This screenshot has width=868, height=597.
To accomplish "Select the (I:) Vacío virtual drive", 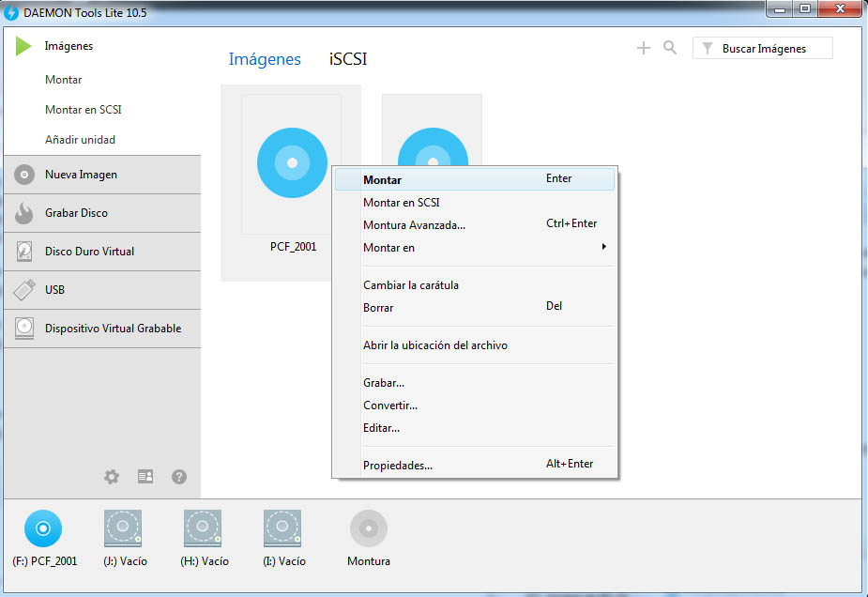I will 282,528.
